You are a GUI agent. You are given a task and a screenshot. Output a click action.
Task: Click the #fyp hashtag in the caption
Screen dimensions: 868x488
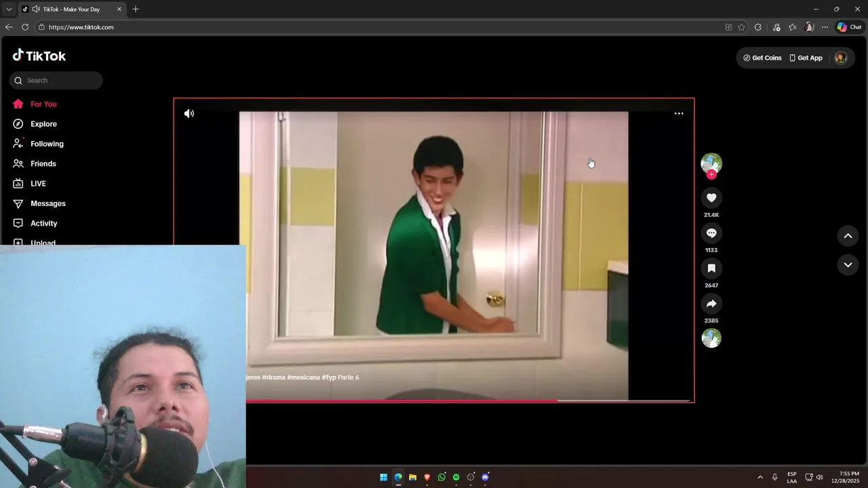coord(329,378)
